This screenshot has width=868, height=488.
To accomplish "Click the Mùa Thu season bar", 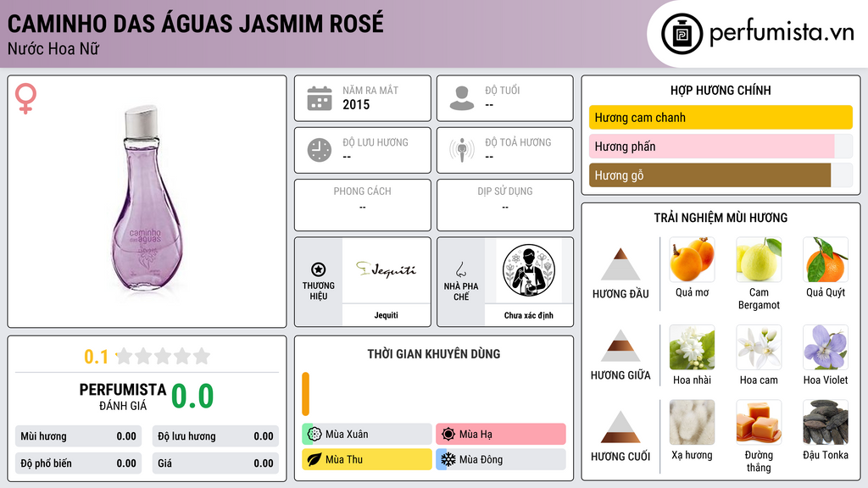I will pyautogui.click(x=367, y=459).
